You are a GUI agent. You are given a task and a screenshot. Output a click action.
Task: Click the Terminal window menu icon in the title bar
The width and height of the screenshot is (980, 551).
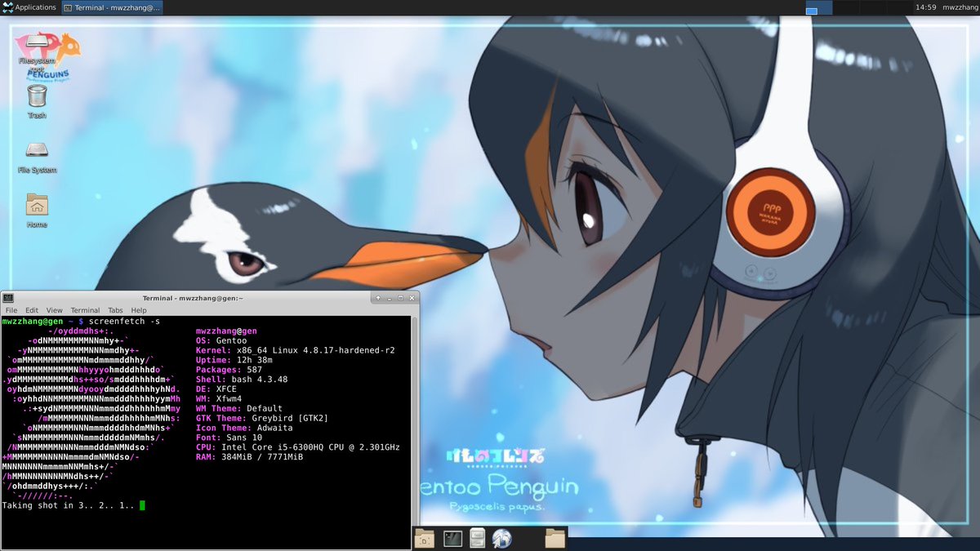[8, 298]
